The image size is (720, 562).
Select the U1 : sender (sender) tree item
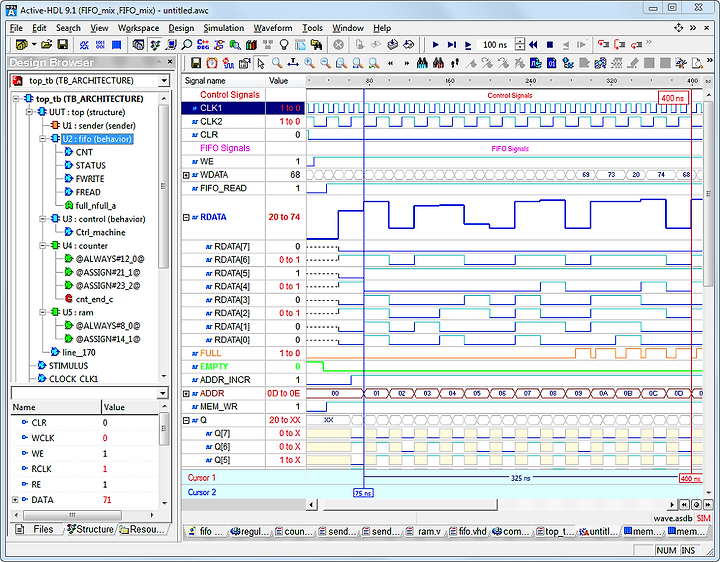coord(99,125)
